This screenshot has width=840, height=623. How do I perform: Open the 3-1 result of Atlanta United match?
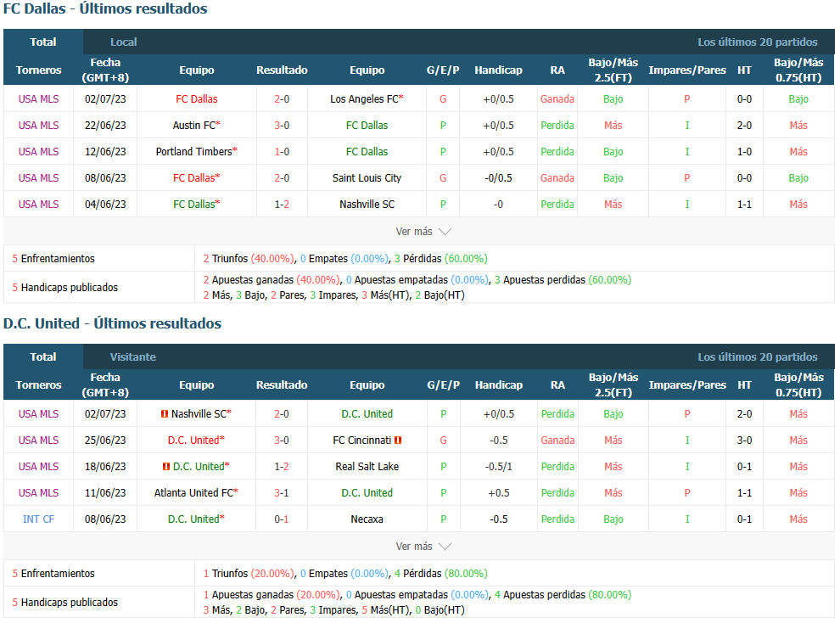[x=282, y=493]
